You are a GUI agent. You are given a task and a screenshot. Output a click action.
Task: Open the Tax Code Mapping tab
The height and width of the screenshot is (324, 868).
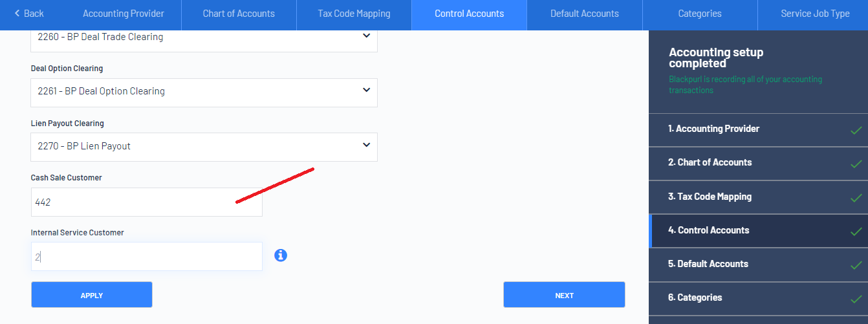354,14
